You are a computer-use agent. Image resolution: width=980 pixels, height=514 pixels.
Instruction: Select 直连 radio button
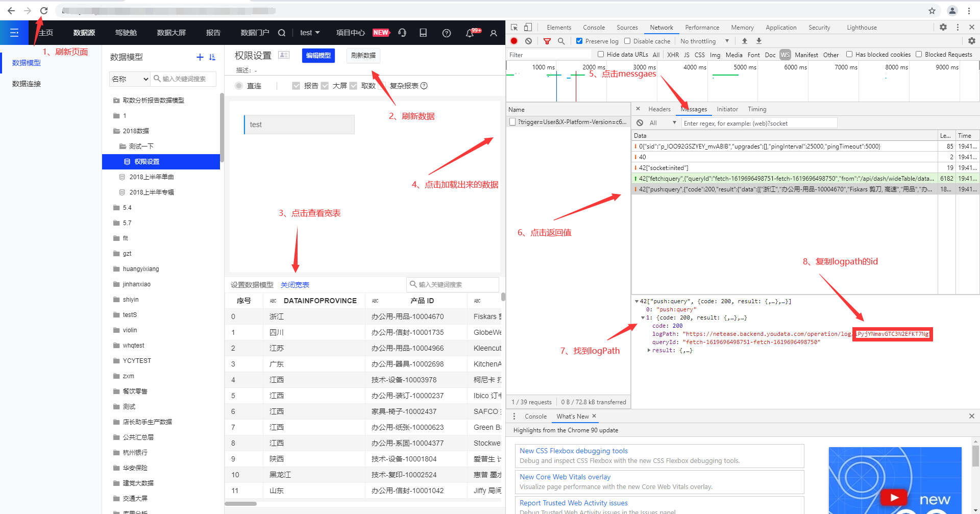(239, 86)
